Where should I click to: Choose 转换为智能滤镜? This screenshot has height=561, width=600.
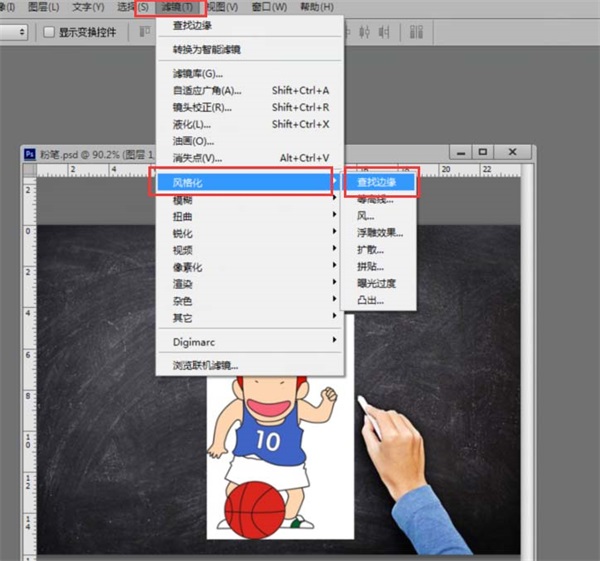pos(250,49)
